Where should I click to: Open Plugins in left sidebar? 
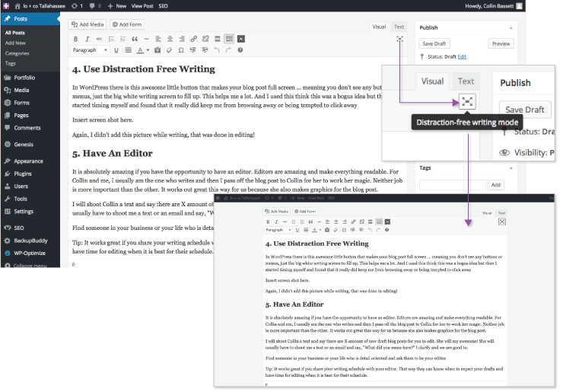click(x=23, y=174)
